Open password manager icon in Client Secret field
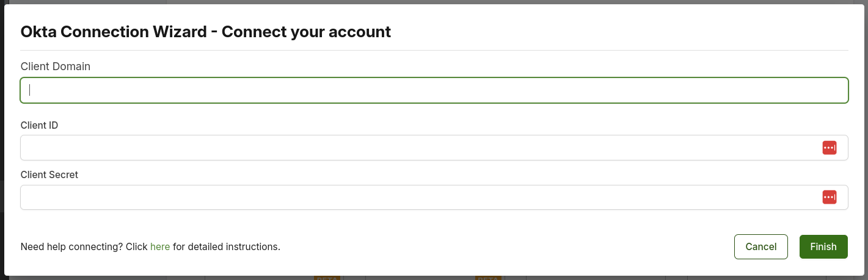868x280 pixels. (829, 197)
